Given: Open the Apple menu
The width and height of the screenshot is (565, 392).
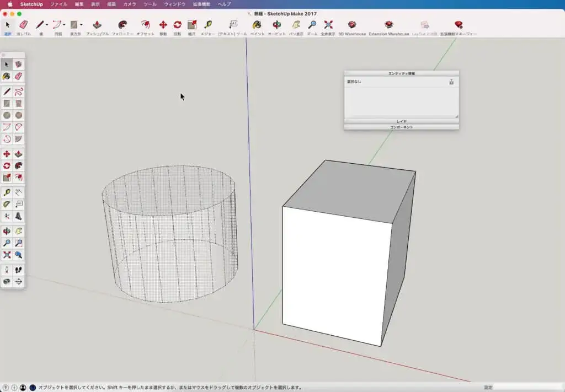Looking at the screenshot, I should 10,4.
